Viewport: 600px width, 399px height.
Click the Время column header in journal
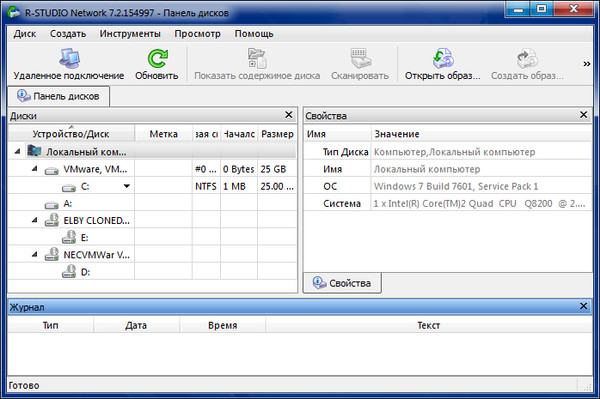[222, 325]
